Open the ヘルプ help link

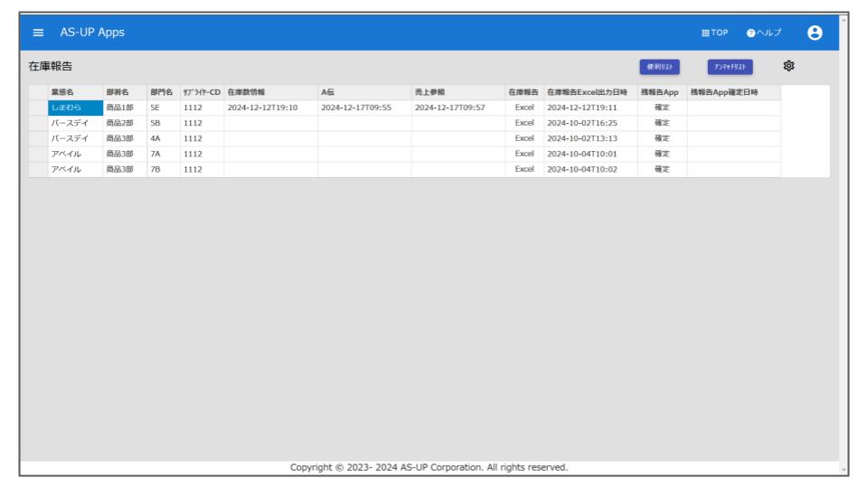point(764,33)
